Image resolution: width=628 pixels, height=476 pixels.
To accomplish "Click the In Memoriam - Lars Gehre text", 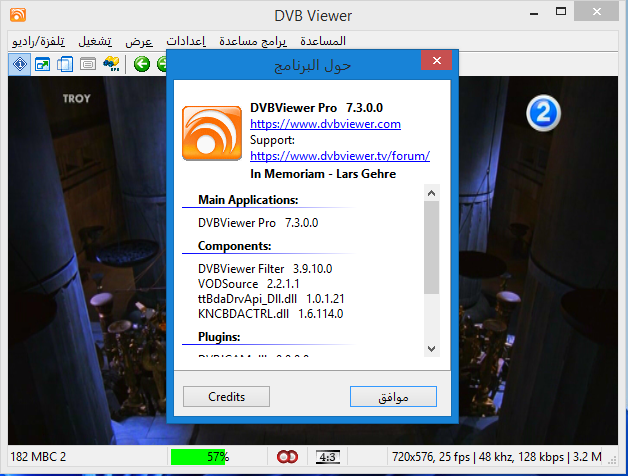I will tap(323, 174).
